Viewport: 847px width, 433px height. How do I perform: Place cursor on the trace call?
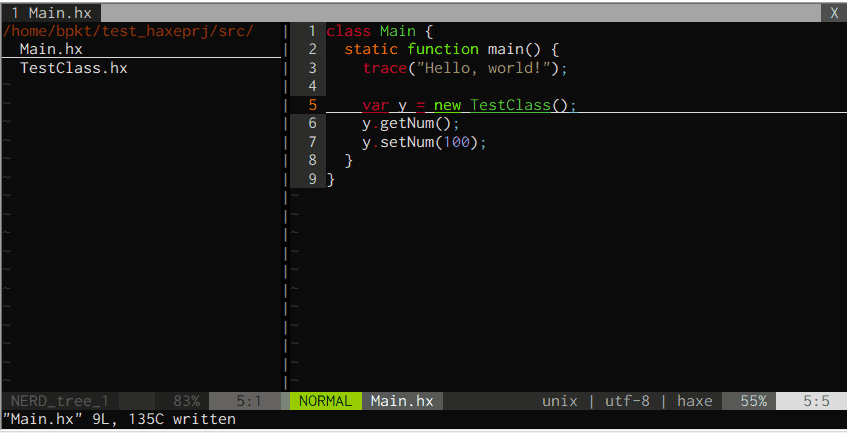click(385, 68)
